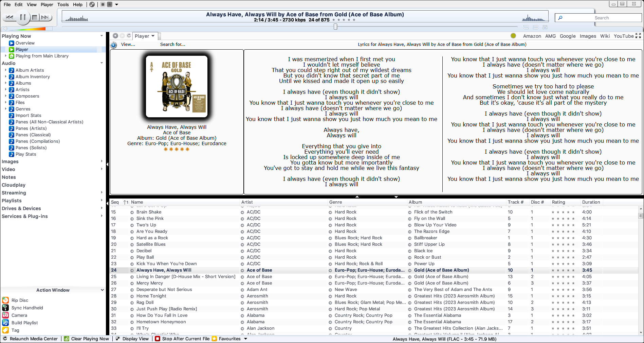The width and height of the screenshot is (644, 343).
Task: Click Relaunch Media Center icon
Action: pos(5,339)
